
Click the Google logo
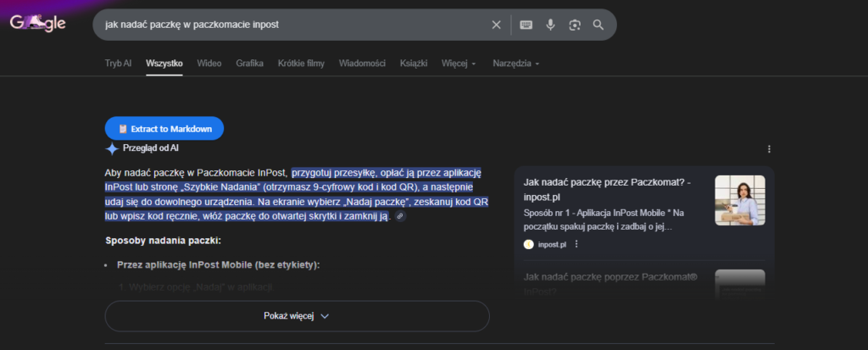pyautogui.click(x=37, y=24)
